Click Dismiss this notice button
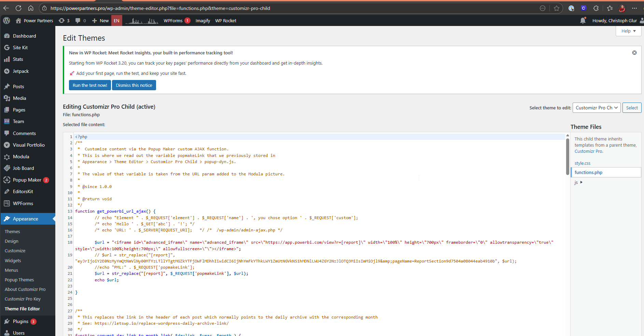The image size is (644, 336). [x=134, y=85]
